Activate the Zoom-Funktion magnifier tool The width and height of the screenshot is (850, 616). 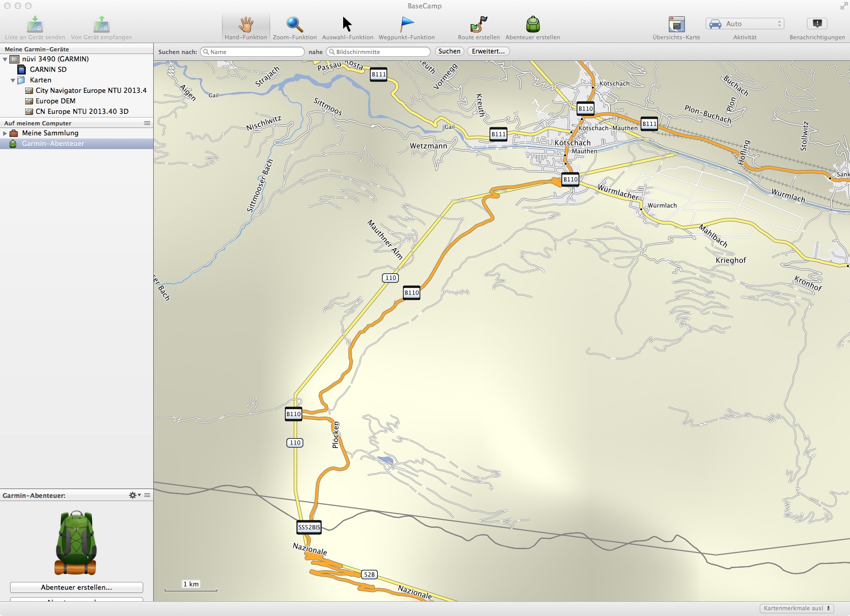pos(294,25)
